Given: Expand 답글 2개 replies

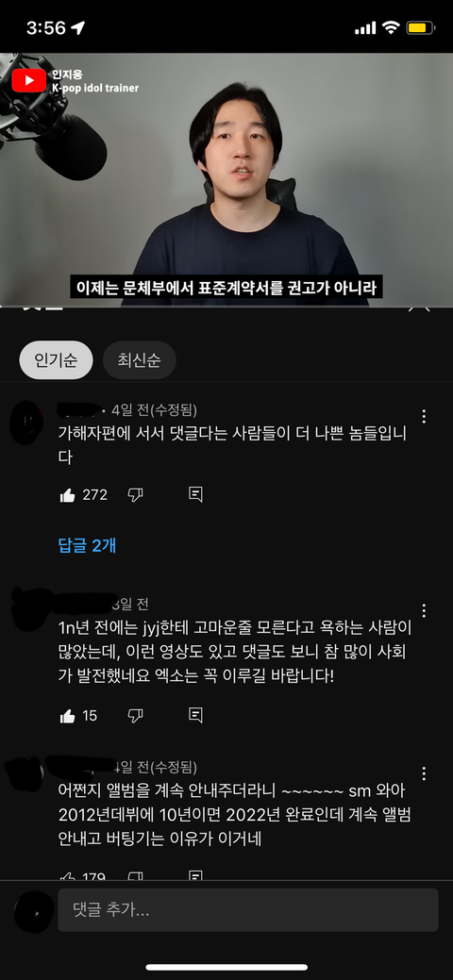Looking at the screenshot, I should coord(87,545).
